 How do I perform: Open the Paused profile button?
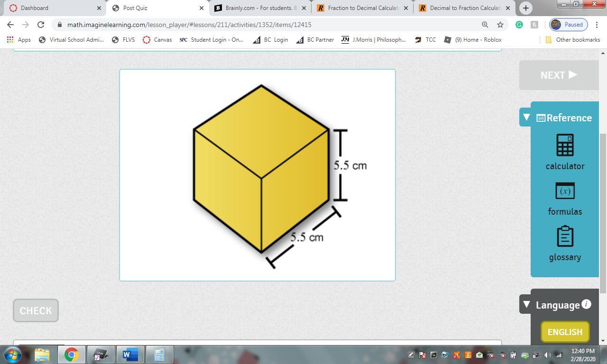[568, 25]
